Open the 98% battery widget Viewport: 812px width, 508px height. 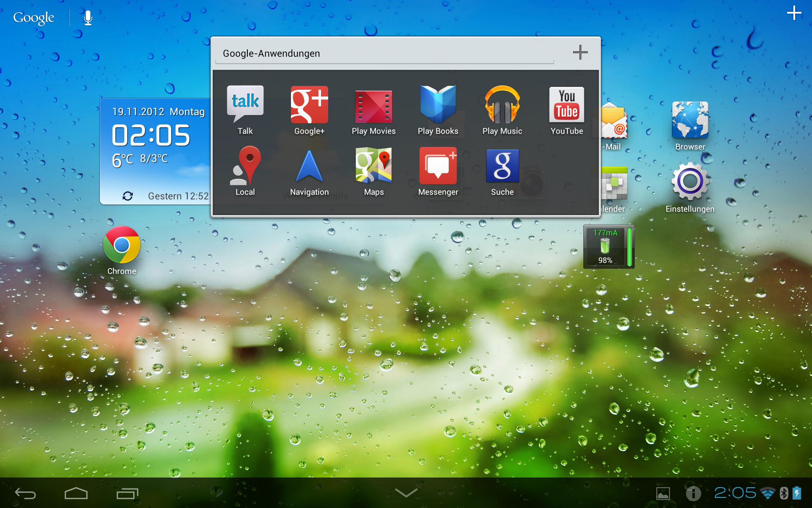(x=609, y=247)
